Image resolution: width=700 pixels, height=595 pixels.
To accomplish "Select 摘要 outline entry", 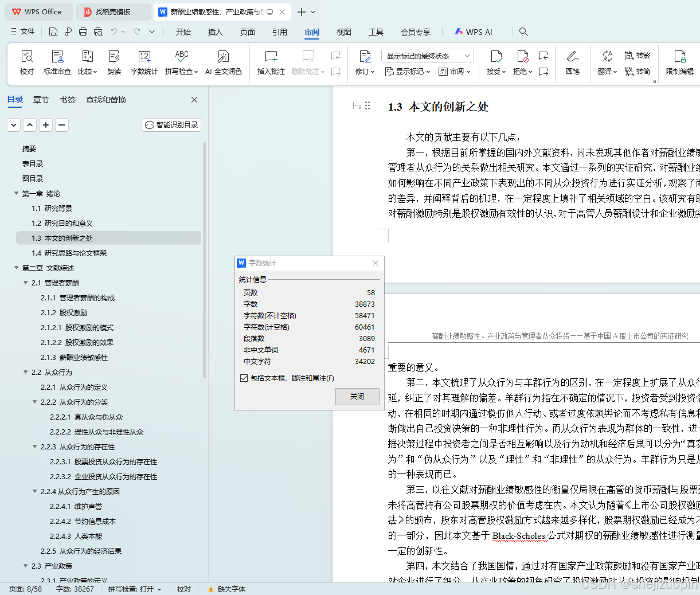I will (x=29, y=149).
